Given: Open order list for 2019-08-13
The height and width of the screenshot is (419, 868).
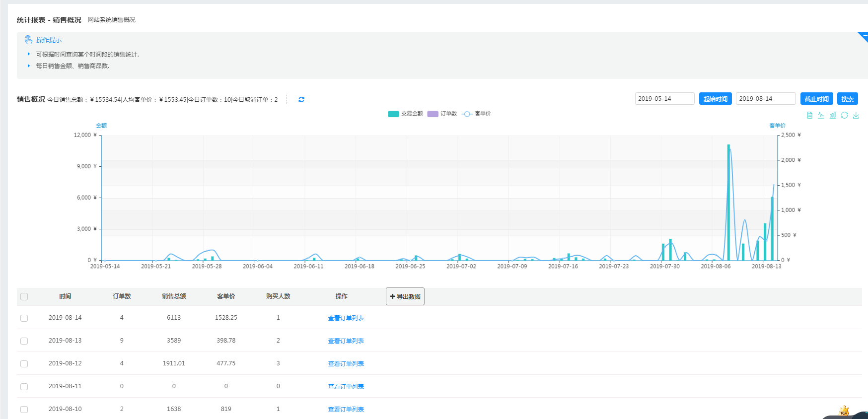Looking at the screenshot, I should (346, 341).
